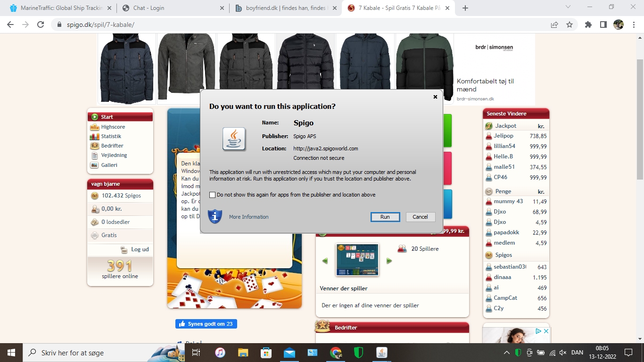Screen dimensions: 644x362
Task: Open Highscore in the left sidebar
Action: (113, 127)
